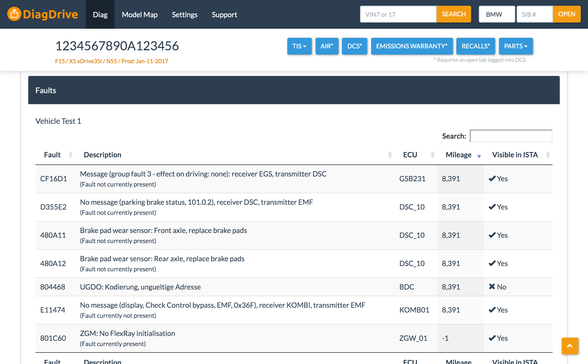The image size is (588, 364).
Task: Toggle Mileage column sort arrow
Action: coord(479,156)
